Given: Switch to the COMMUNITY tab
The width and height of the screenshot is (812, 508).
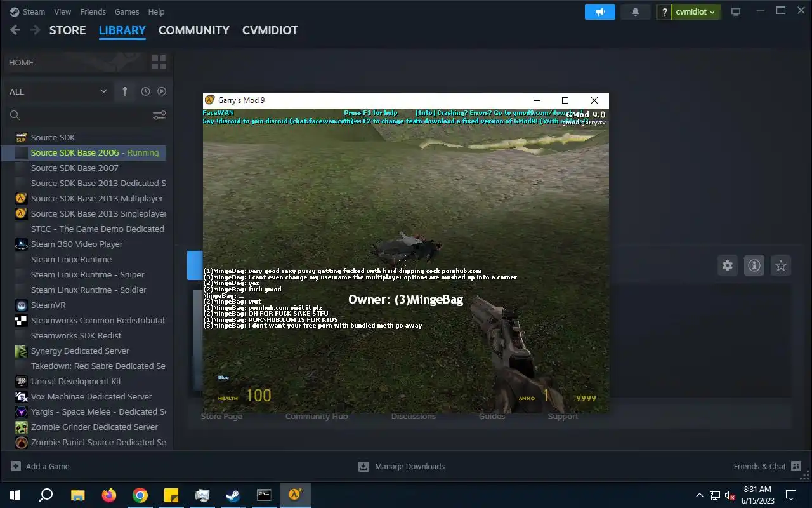Looking at the screenshot, I should [x=193, y=30].
